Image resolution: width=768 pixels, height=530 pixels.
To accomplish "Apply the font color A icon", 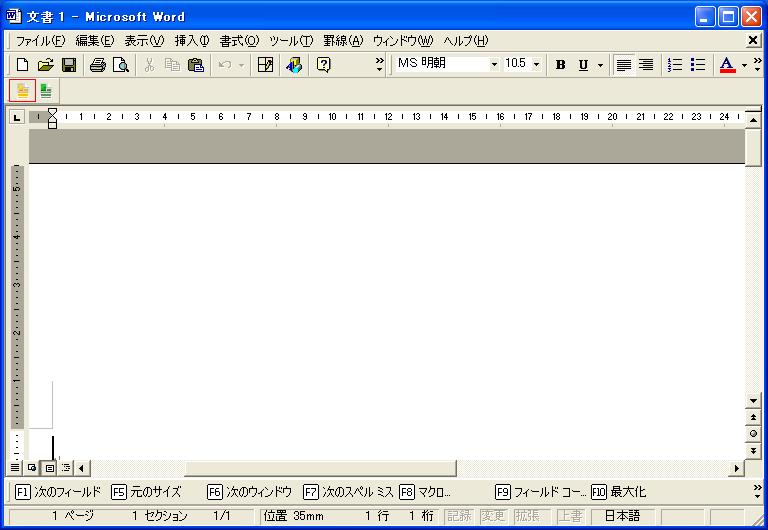I will tap(727, 65).
